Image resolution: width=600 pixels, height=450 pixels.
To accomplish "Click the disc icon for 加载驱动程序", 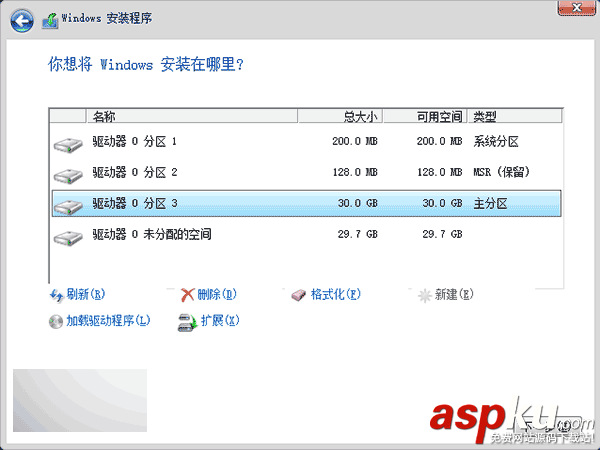I will click(x=56, y=322).
